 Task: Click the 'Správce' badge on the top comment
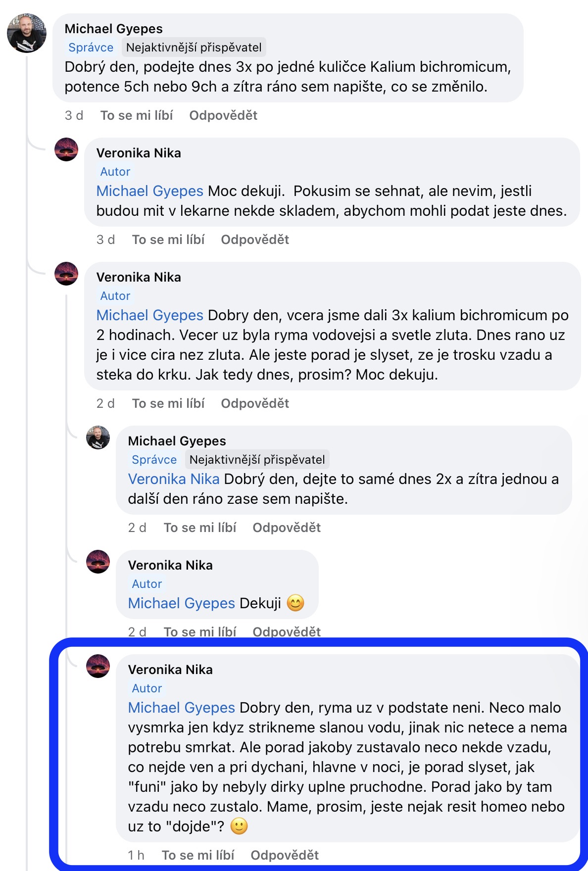click(91, 48)
